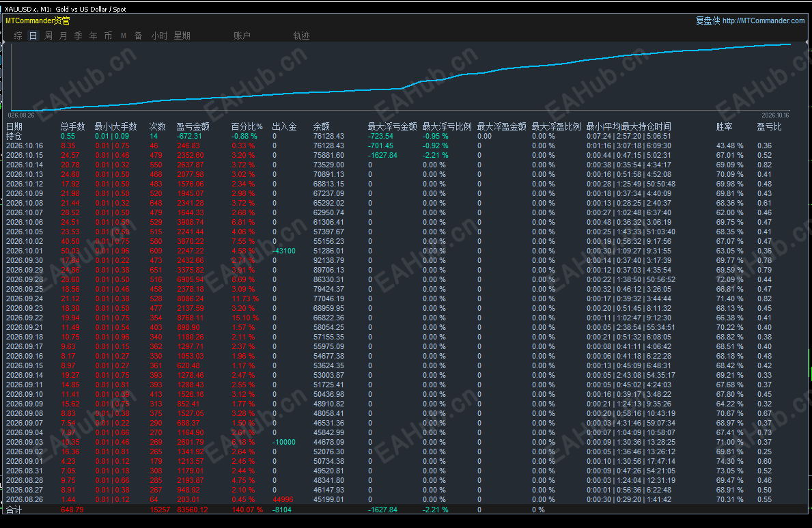Click the 最大浮盈比例 column header
This screenshot has width=812, height=528.
[556, 126]
